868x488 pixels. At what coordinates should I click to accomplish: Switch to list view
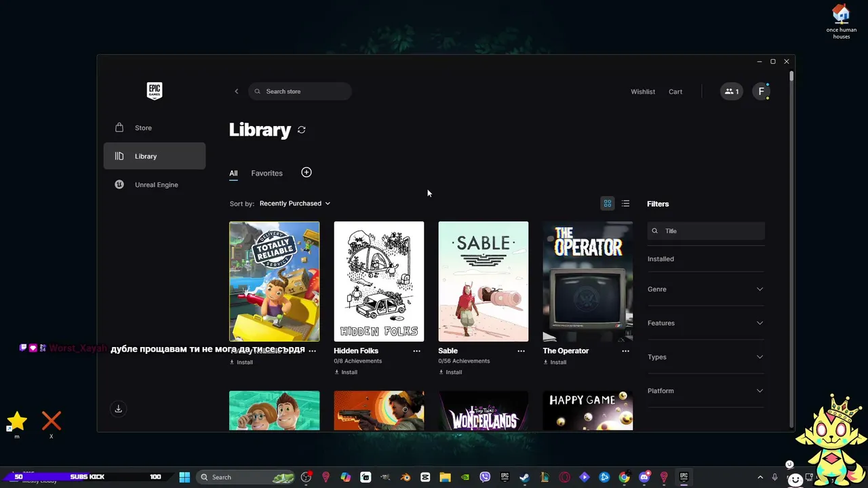pos(625,203)
